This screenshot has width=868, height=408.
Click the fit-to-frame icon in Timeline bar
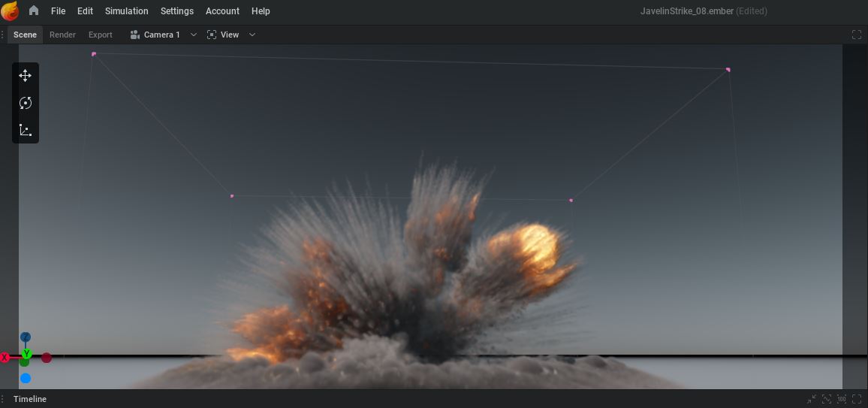coord(827,399)
